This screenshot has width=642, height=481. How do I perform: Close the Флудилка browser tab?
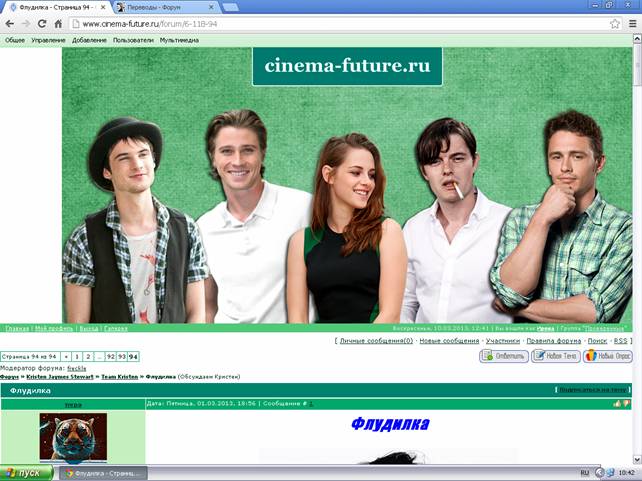[x=103, y=7]
